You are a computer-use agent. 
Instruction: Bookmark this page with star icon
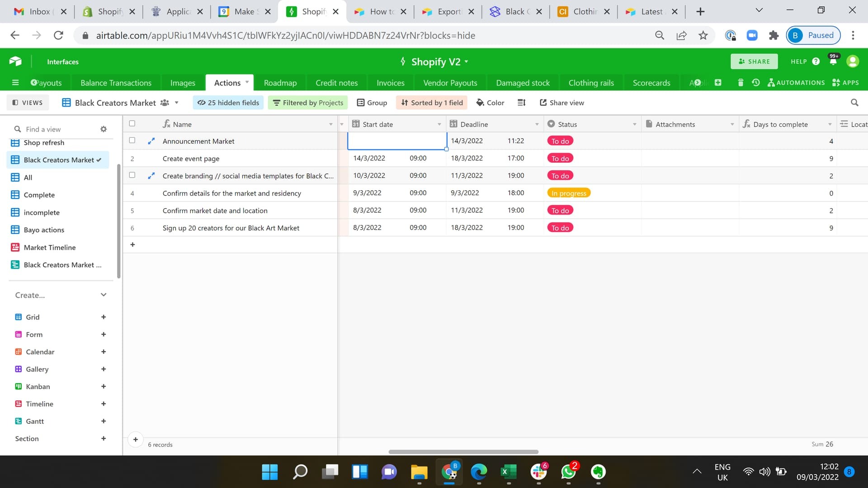703,35
